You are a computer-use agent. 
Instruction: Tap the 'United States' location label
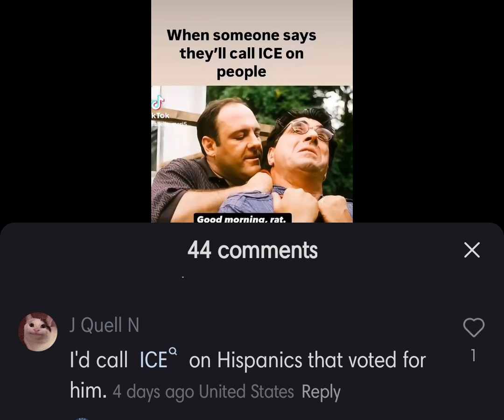pos(246,392)
